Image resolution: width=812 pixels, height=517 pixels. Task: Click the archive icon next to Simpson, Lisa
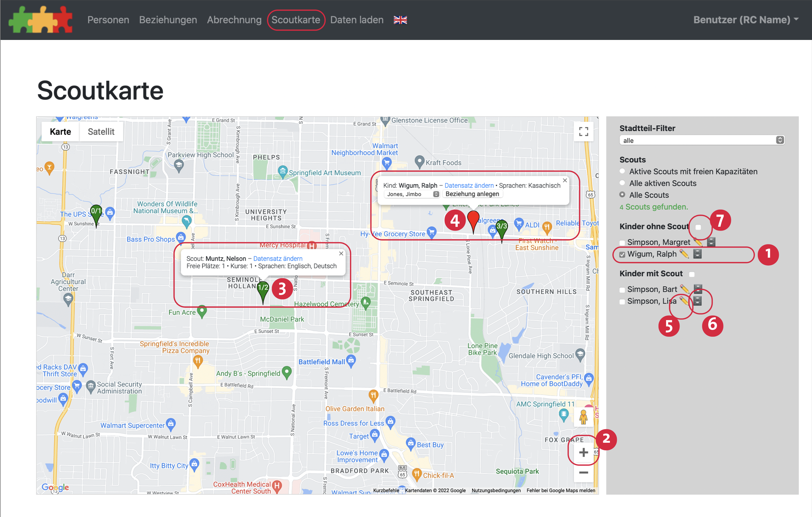[x=697, y=300]
